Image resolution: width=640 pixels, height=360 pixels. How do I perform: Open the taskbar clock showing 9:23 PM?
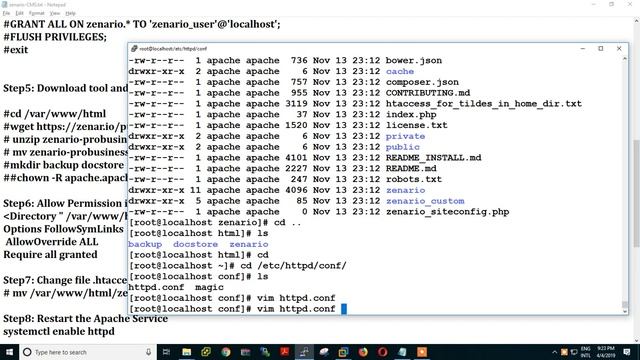[606, 352]
